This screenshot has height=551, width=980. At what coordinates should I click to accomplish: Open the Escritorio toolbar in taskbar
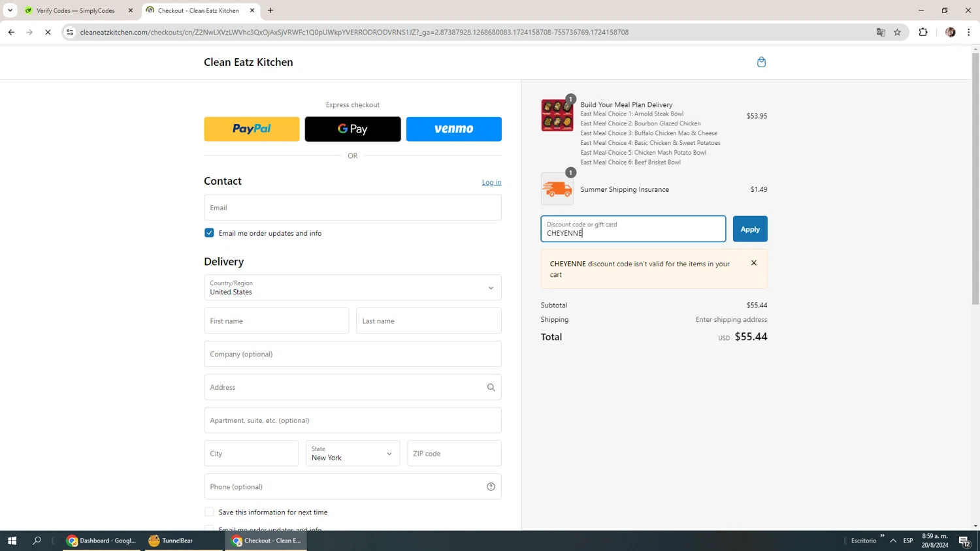coord(864,541)
